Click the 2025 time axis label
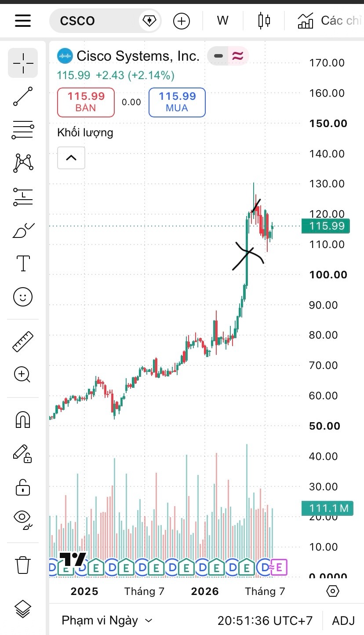This screenshot has height=635, width=364. 84,591
